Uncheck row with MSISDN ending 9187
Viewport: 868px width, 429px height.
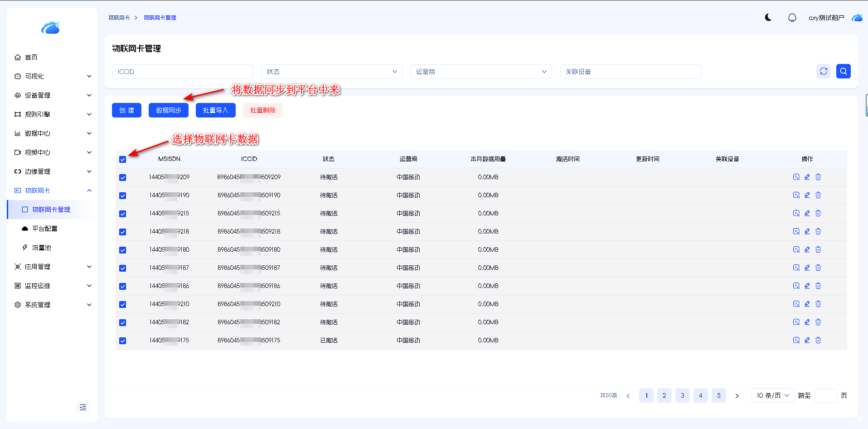(x=122, y=268)
